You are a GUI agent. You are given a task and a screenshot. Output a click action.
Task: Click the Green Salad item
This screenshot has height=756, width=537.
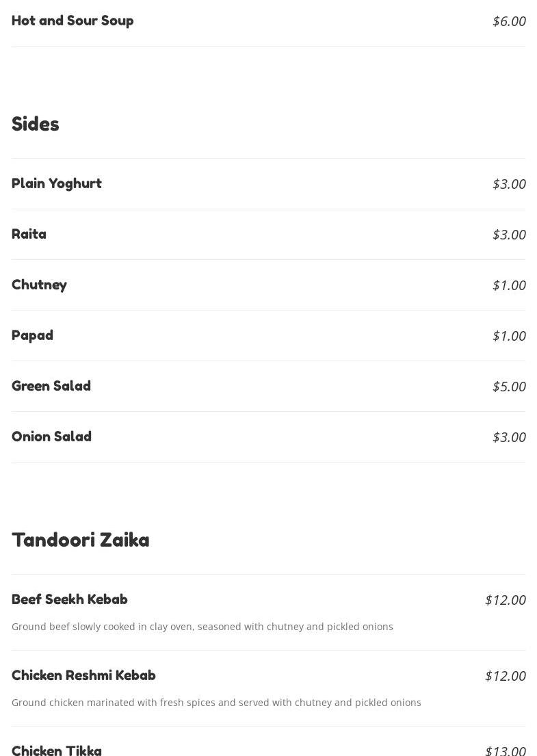click(x=51, y=386)
